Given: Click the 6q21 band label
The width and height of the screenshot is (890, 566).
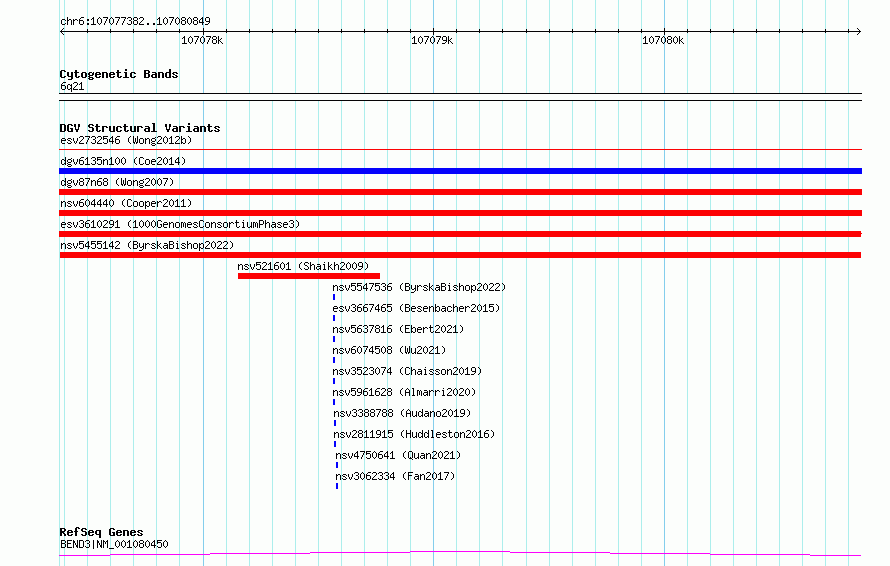Looking at the screenshot, I should 72,86.
